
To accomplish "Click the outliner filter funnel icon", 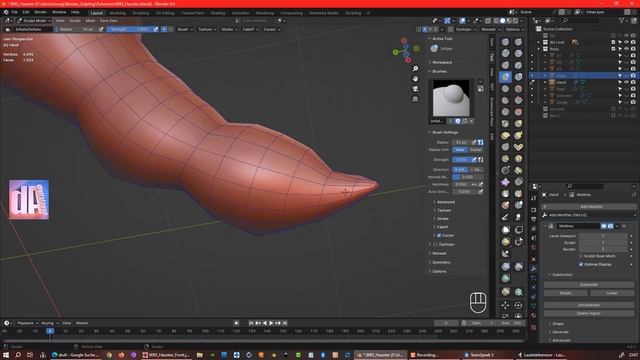I will (622, 20).
